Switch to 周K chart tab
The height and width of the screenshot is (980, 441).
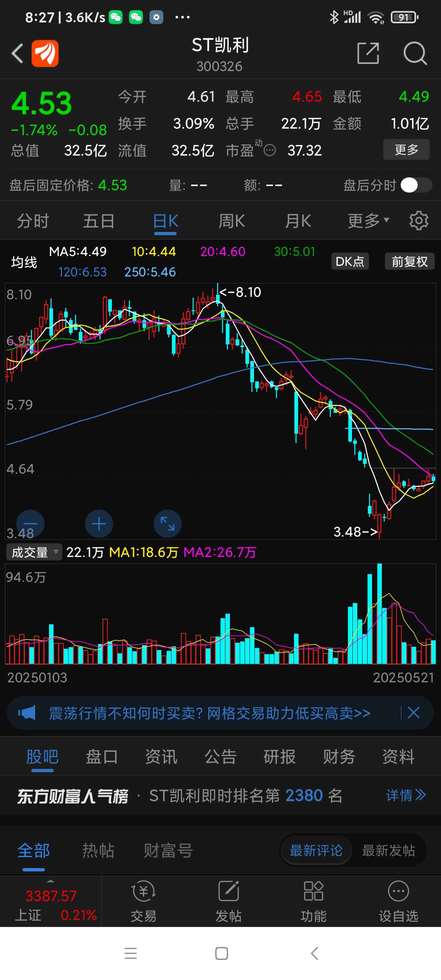[232, 221]
